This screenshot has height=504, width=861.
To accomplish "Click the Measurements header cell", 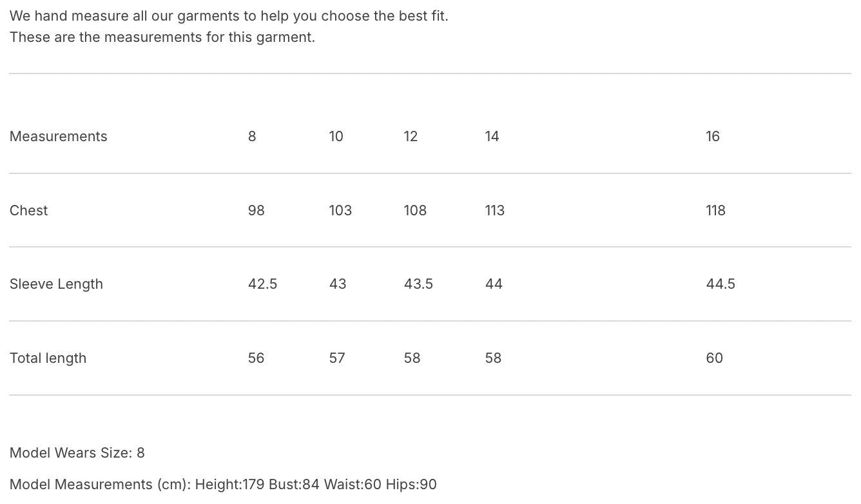I will (x=59, y=137).
